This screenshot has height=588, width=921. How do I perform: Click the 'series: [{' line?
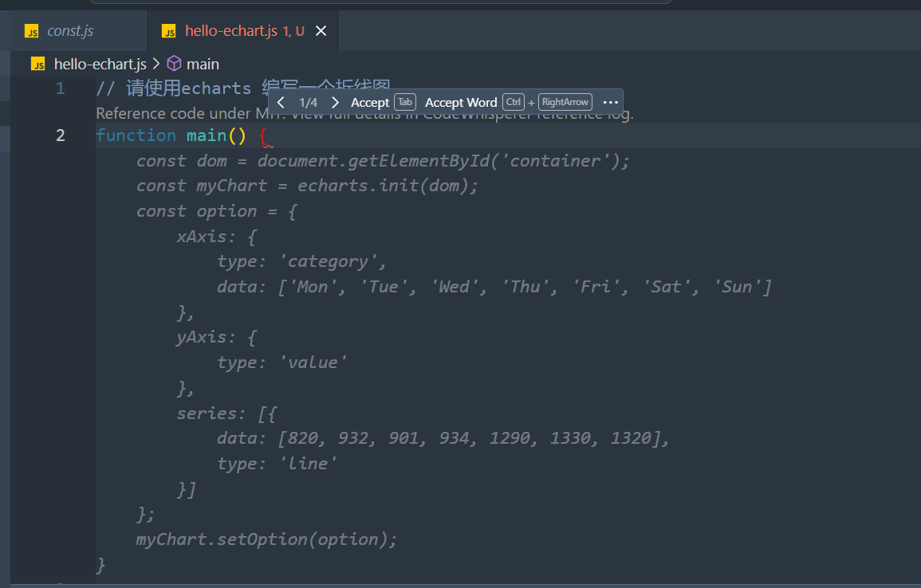pos(226,414)
